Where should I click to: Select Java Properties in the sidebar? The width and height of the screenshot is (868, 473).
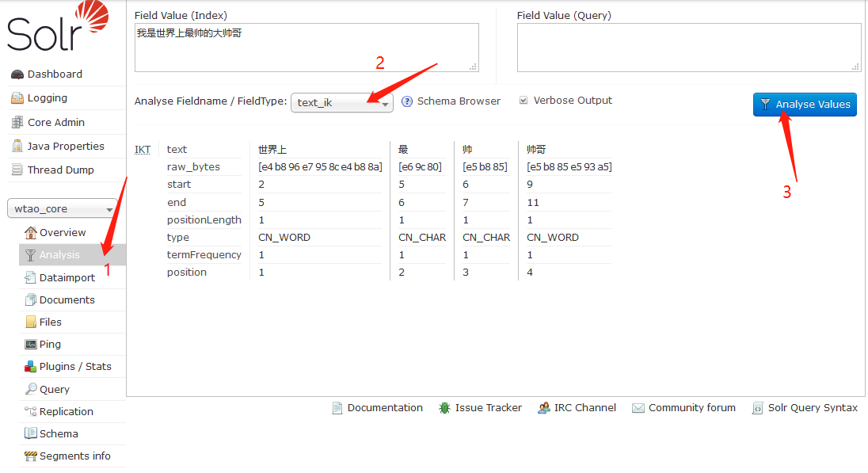tap(66, 147)
